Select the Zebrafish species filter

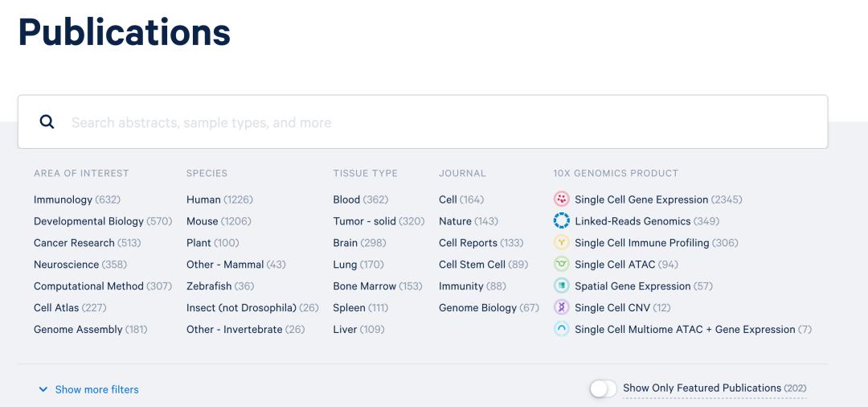pos(209,286)
